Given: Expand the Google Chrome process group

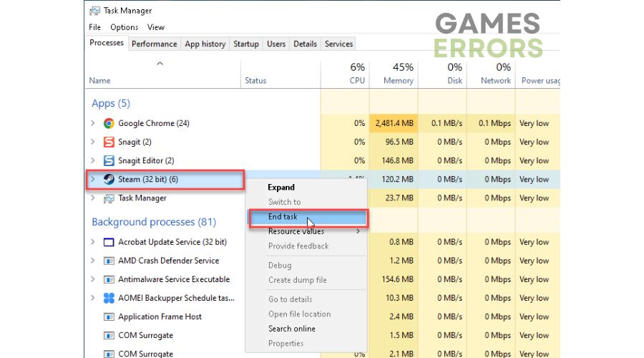Looking at the screenshot, I should point(93,123).
